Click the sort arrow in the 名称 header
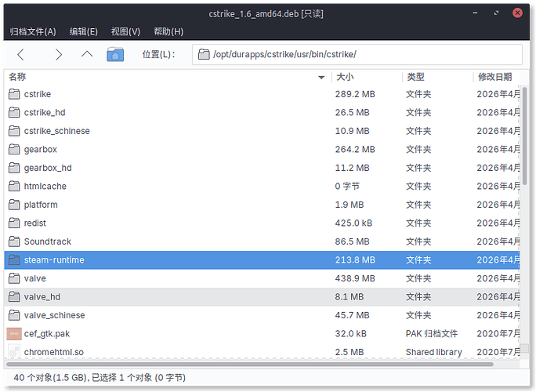The image size is (536, 392). [x=321, y=78]
